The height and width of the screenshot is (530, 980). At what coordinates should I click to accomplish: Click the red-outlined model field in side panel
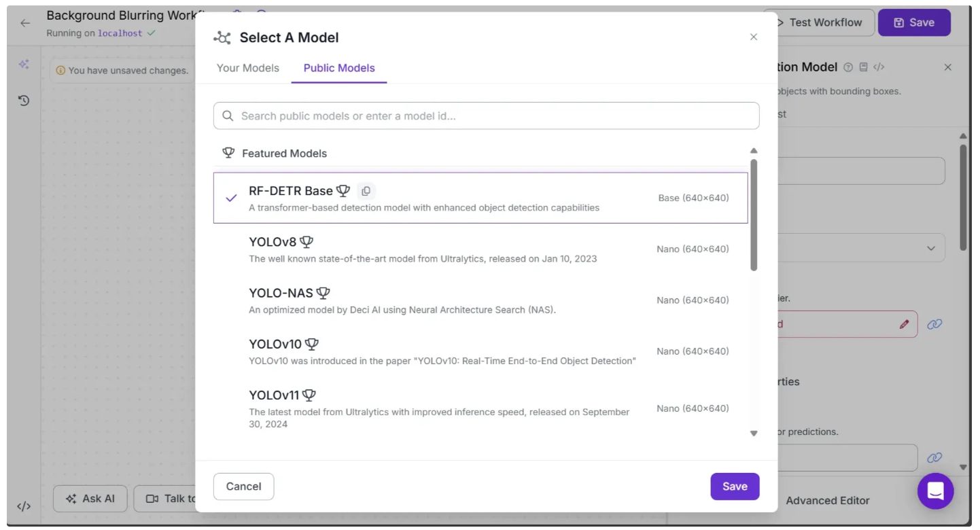(x=847, y=324)
